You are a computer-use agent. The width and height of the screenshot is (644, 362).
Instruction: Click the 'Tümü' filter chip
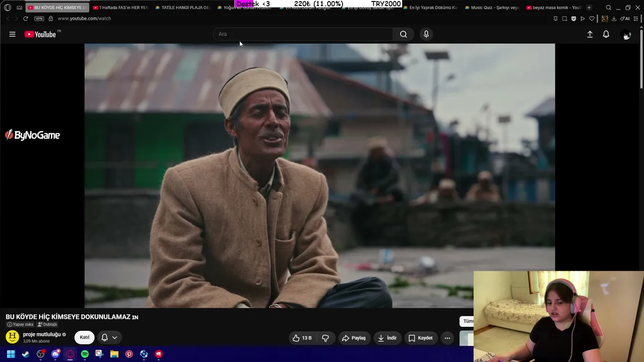pos(467,321)
